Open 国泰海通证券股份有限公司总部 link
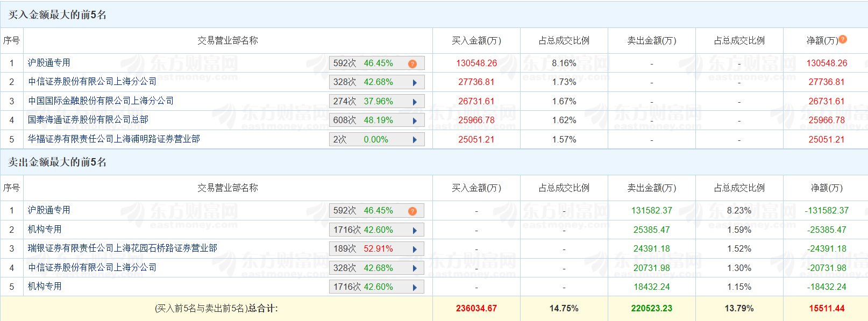Viewport: 868px width, 321px height. [88, 120]
